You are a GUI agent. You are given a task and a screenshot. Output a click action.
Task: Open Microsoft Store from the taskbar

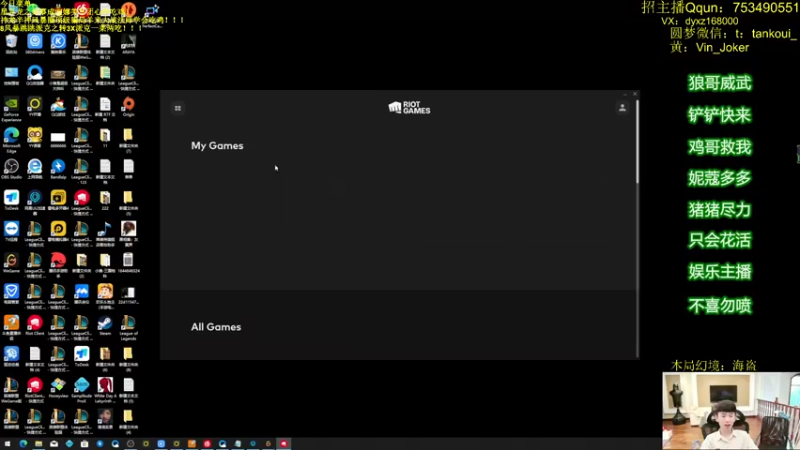point(84,444)
